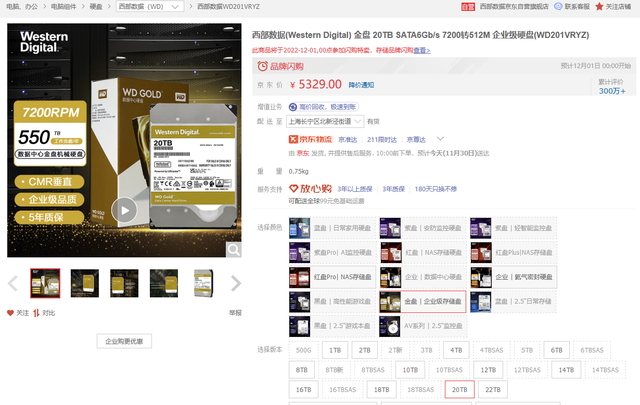Click the 3年以上质保 service link

click(355, 189)
